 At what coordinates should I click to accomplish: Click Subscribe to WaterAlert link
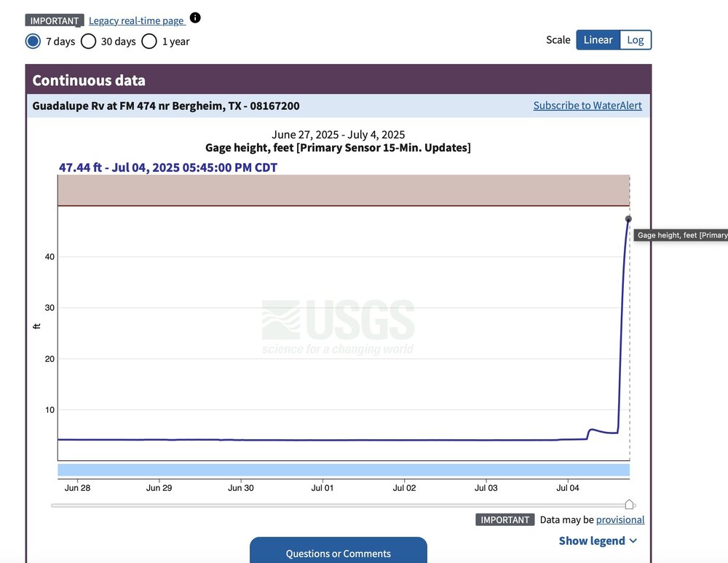[587, 106]
